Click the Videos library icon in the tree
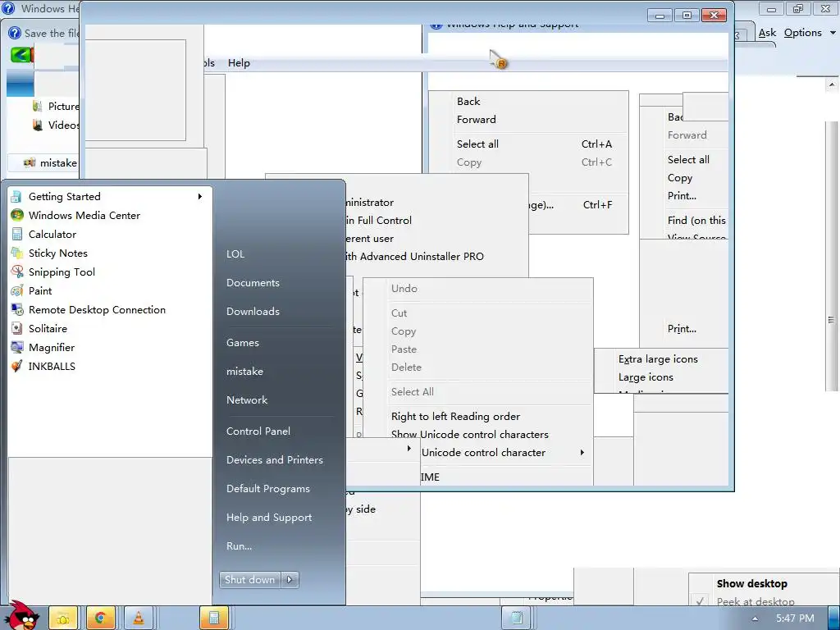This screenshot has height=630, width=840. click(37, 125)
